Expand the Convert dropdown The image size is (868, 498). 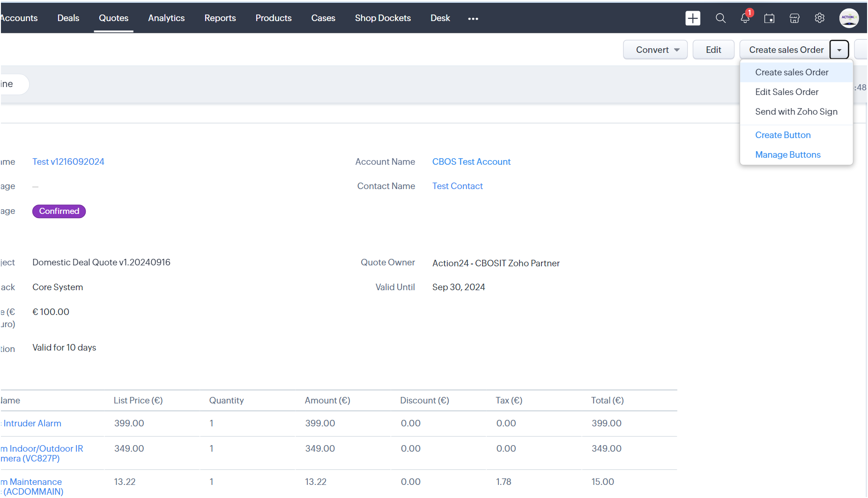[655, 50]
